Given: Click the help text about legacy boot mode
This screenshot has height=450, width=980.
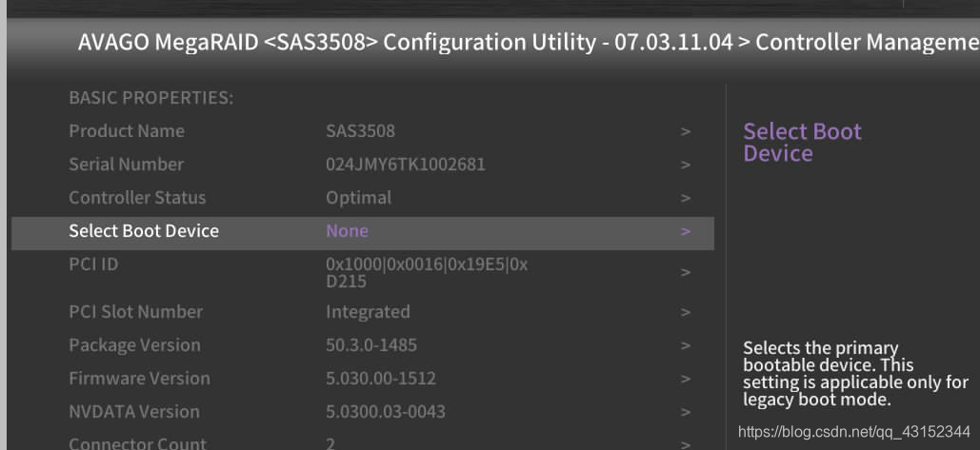Looking at the screenshot, I should [855, 374].
